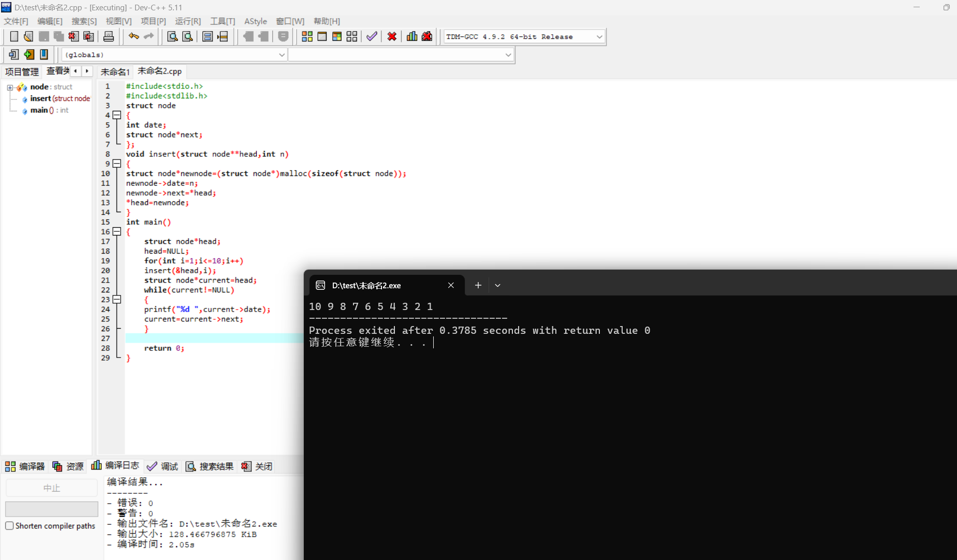
Task: Switch to the 项目管理 sidebar tab
Action: [x=22, y=71]
